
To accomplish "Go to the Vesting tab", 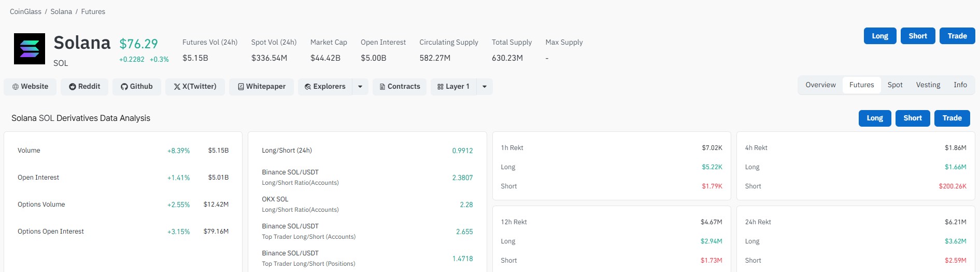I will 928,85.
